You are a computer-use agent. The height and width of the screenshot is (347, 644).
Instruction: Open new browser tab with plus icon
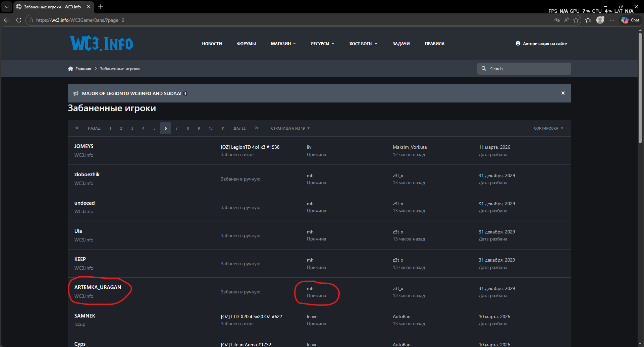click(101, 7)
